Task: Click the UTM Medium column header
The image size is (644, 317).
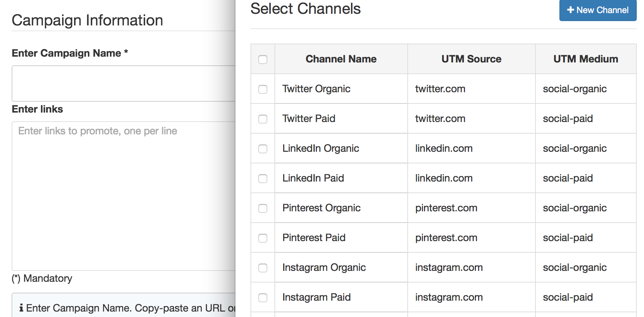Action: pos(586,59)
